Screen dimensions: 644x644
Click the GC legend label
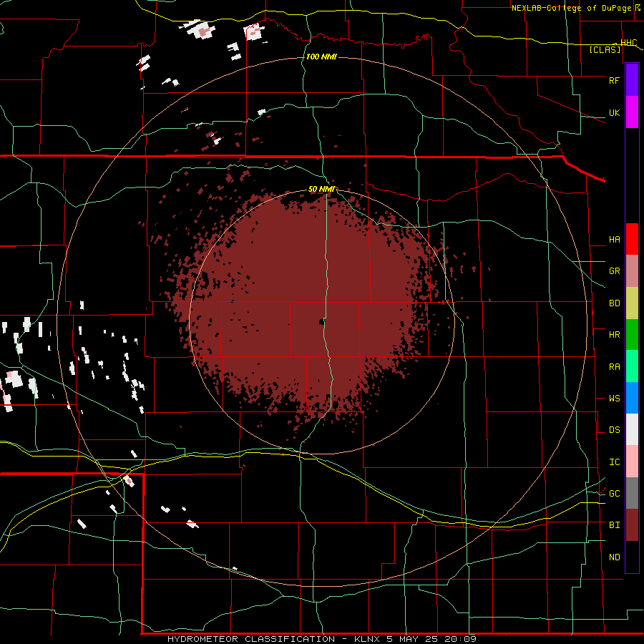point(614,494)
